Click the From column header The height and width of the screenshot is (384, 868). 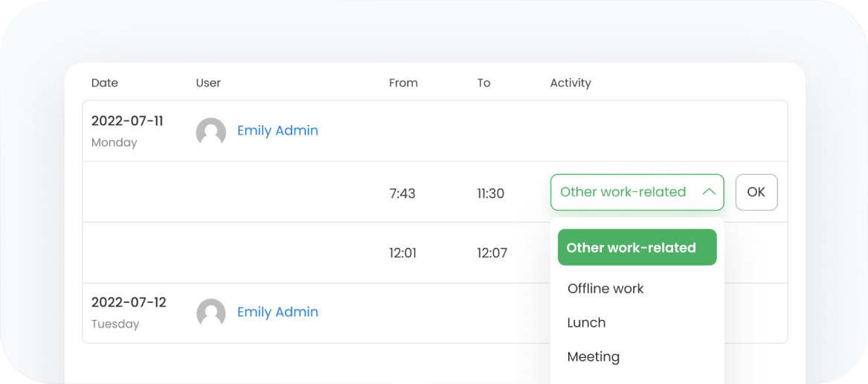pos(404,83)
